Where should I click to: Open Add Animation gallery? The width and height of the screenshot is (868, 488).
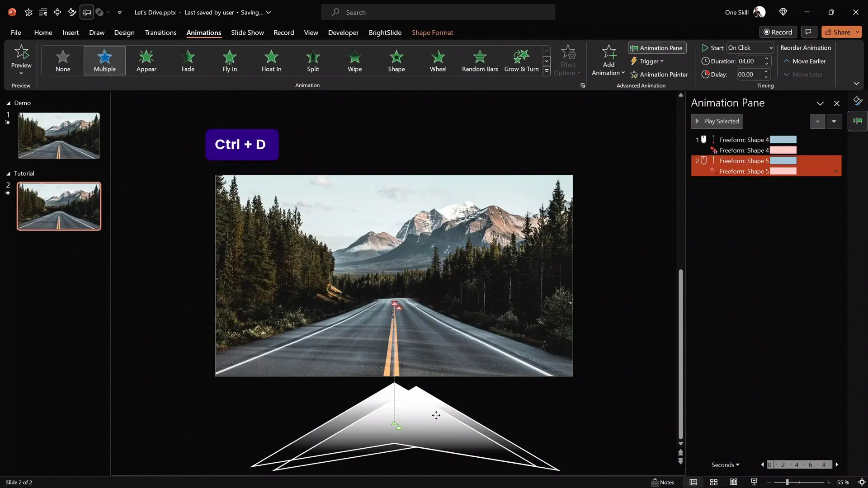point(609,60)
